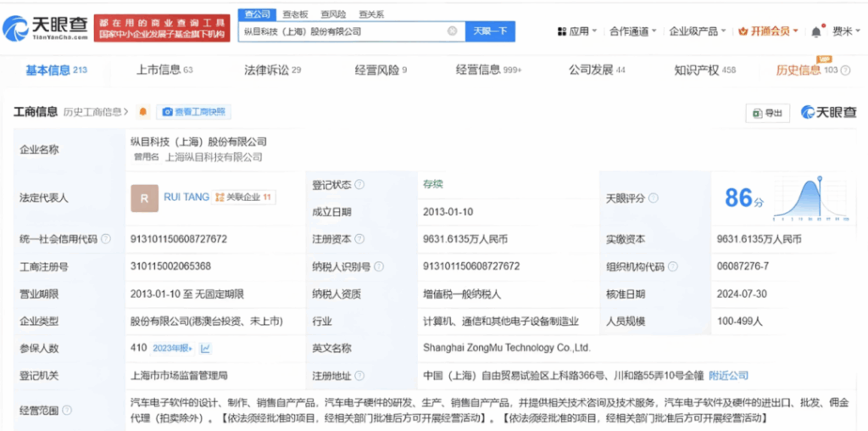This screenshot has width=868, height=431.
Task: Open the 应用 dropdown menu
Action: pyautogui.click(x=574, y=31)
